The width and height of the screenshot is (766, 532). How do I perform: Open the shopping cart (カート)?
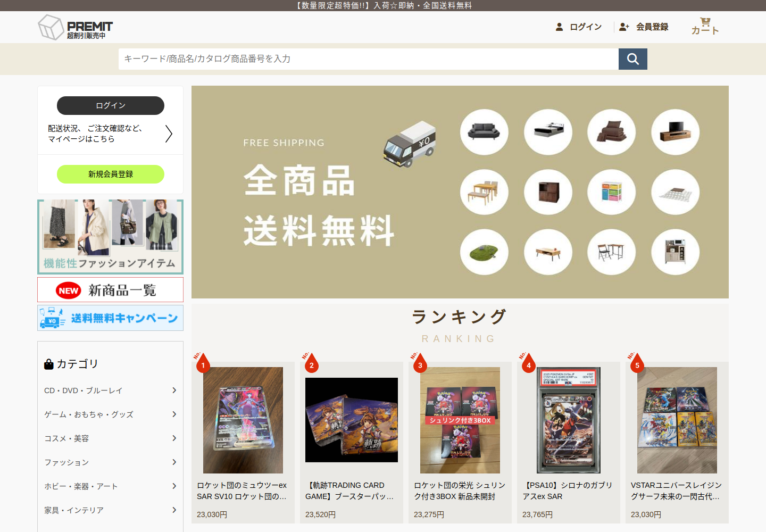[x=705, y=26]
